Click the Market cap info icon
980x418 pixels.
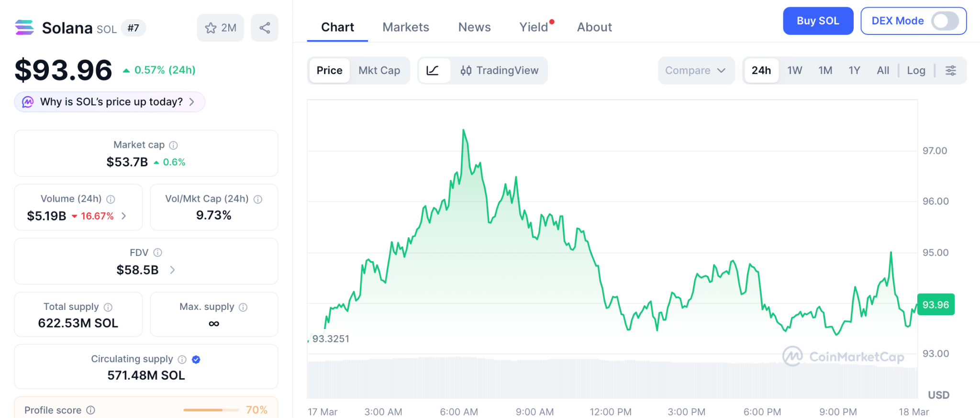pyautogui.click(x=174, y=145)
